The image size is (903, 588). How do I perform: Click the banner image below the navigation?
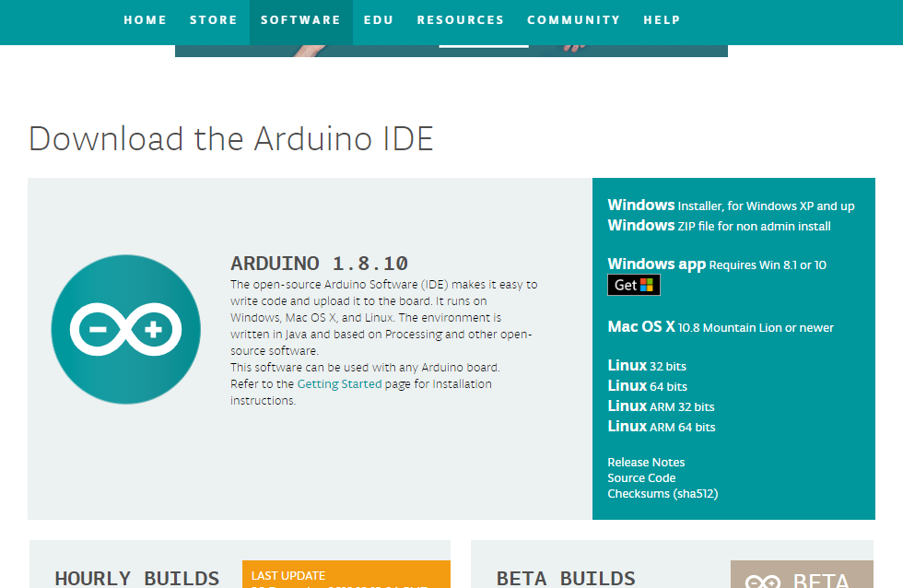click(451, 51)
